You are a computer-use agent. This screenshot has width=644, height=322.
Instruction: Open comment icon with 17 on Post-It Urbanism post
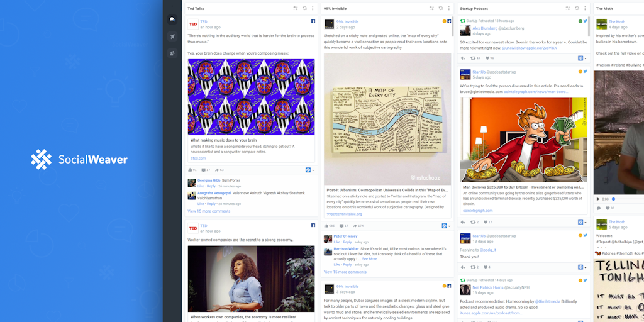344,226
